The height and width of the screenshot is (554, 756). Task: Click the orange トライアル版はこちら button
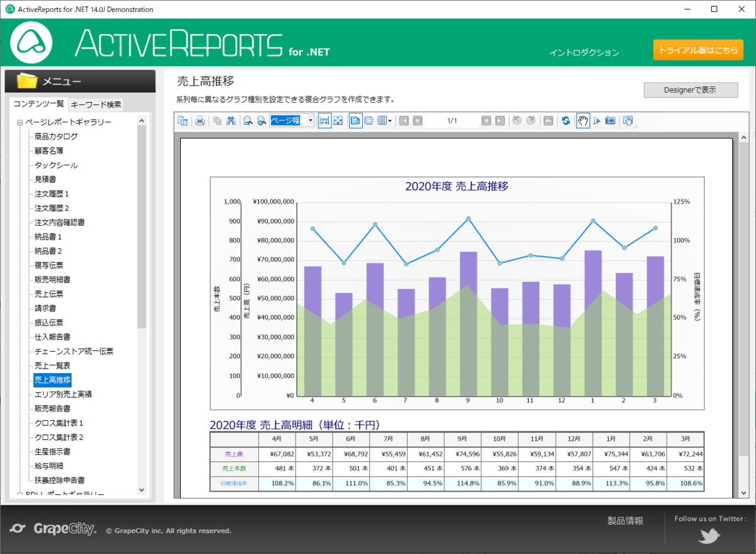pyautogui.click(x=698, y=50)
